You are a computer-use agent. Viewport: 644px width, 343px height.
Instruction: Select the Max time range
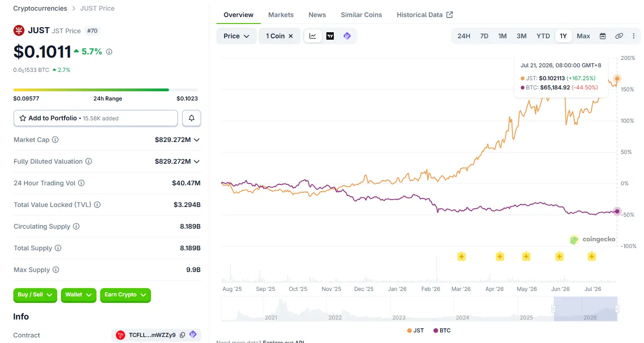[584, 36]
